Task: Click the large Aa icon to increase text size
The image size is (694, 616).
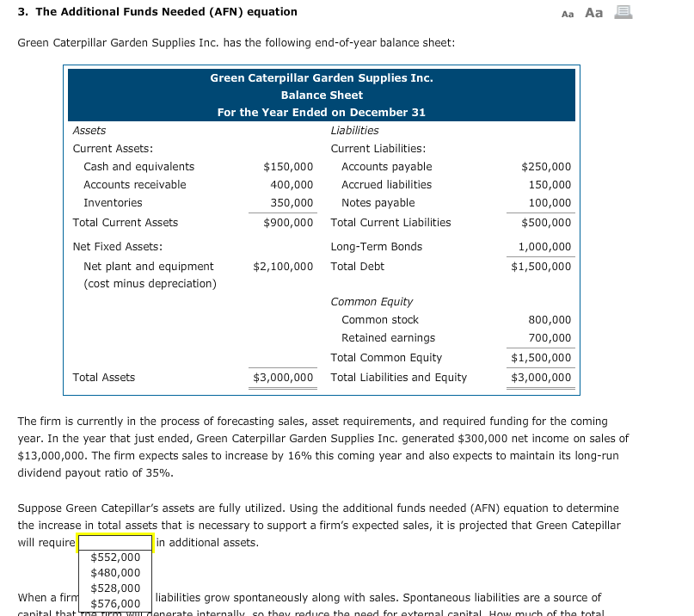Action: [592, 12]
